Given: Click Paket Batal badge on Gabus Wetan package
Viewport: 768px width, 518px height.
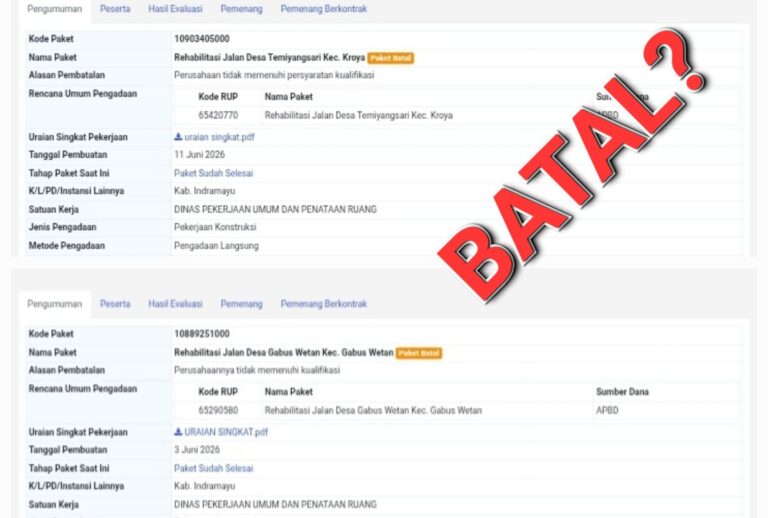Looking at the screenshot, I should (x=419, y=353).
